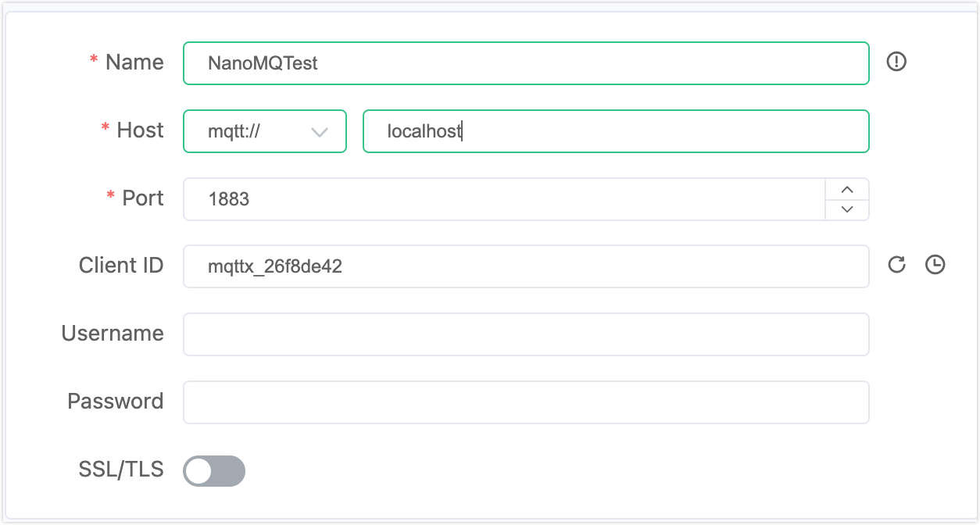Click the Port decrement arrow
The width and height of the screenshot is (980, 525).
click(847, 209)
